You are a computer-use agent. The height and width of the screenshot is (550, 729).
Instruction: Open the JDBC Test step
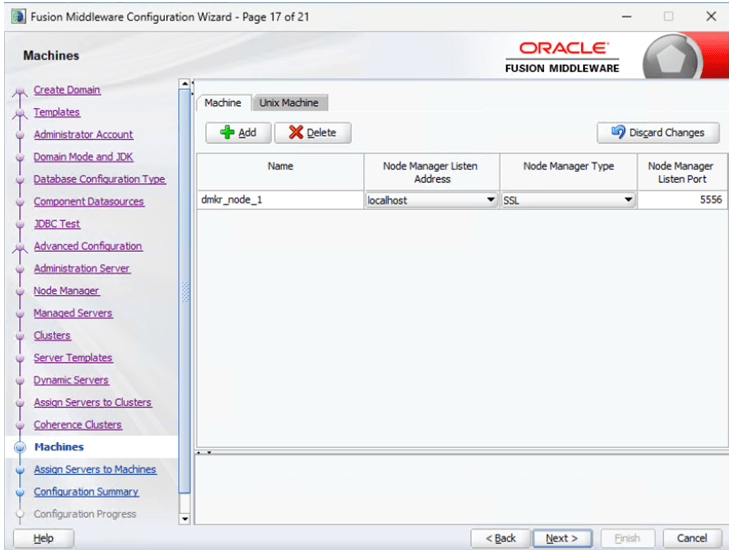coord(57,224)
